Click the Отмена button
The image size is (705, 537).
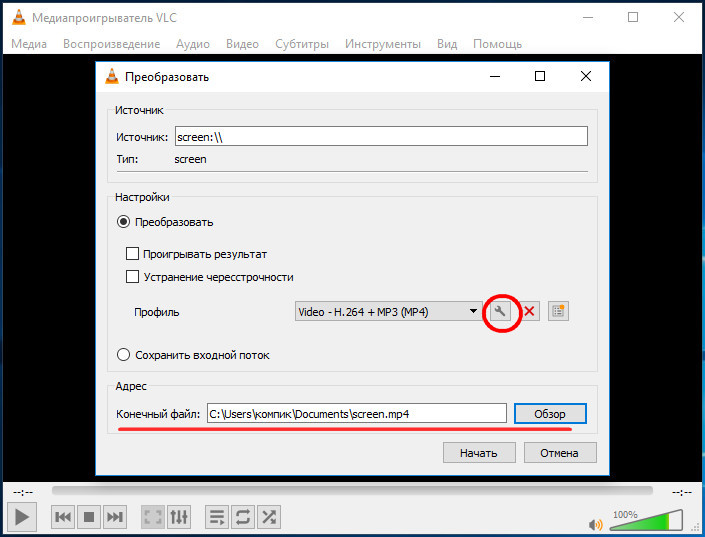point(560,452)
